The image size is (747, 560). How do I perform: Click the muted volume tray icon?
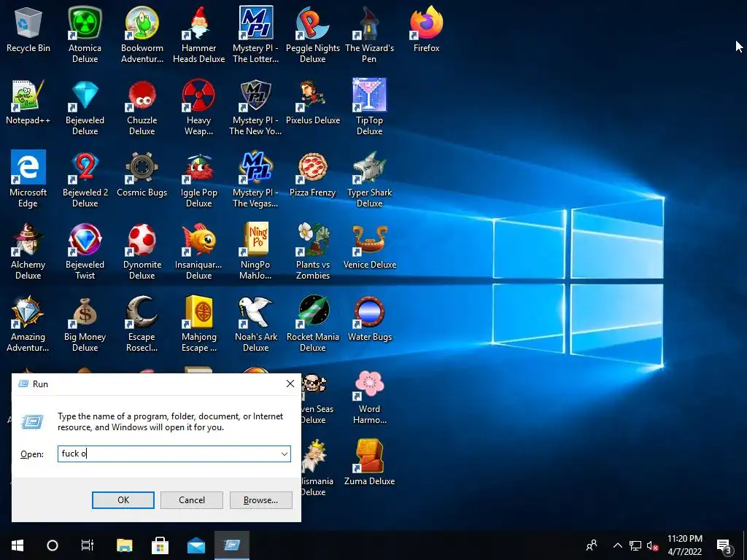(x=653, y=545)
